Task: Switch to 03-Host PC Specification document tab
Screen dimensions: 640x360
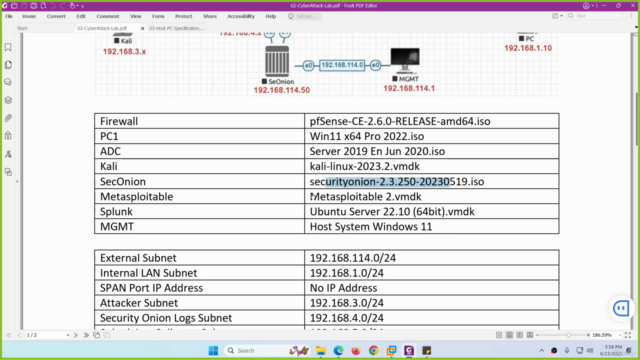Action: pyautogui.click(x=176, y=28)
